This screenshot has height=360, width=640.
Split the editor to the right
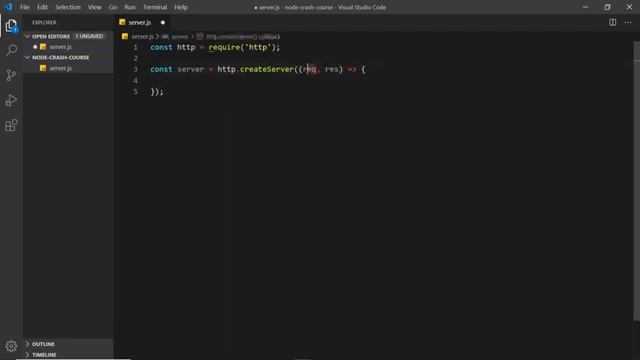point(613,22)
